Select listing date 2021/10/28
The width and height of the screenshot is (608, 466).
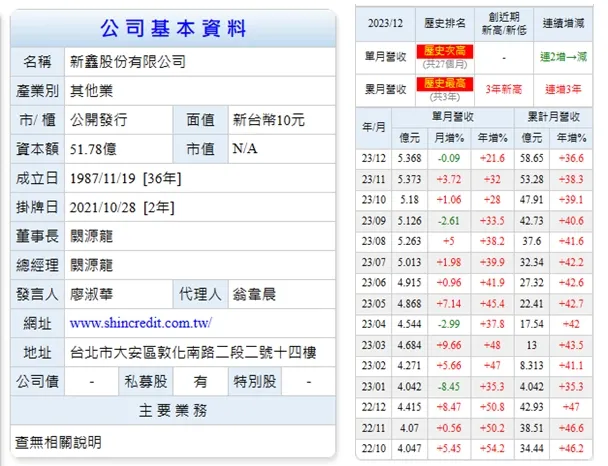(103, 207)
